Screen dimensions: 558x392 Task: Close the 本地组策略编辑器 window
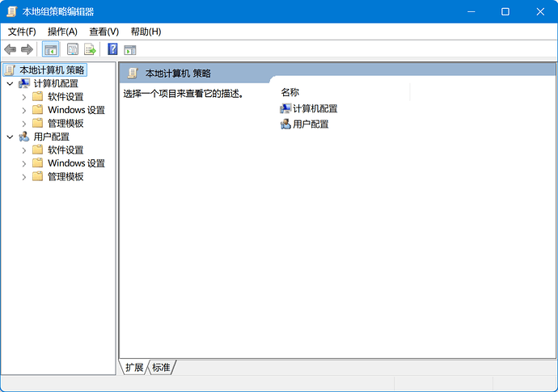540,12
